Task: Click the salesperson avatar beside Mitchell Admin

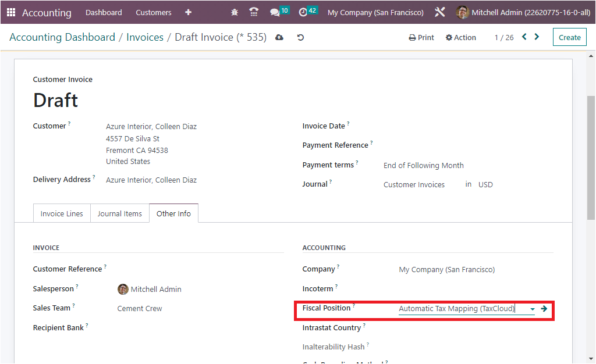Action: click(x=123, y=289)
